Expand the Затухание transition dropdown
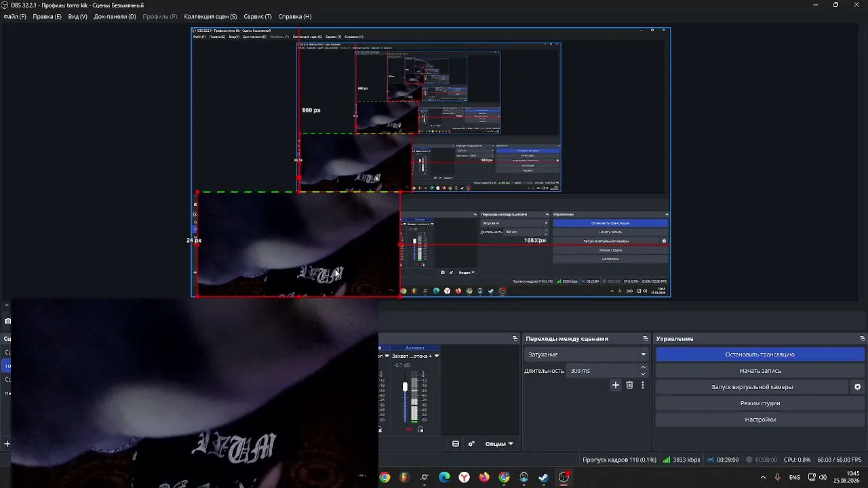 coord(587,354)
